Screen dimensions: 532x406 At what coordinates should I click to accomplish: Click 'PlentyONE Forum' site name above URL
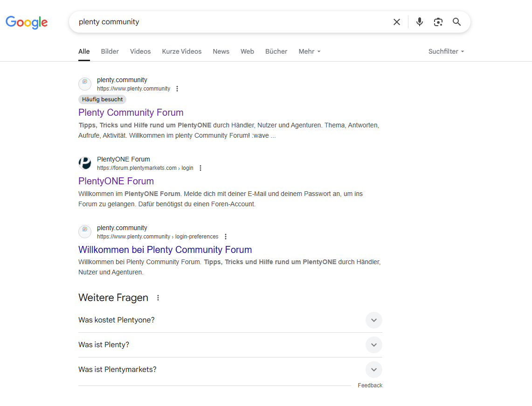124,159
